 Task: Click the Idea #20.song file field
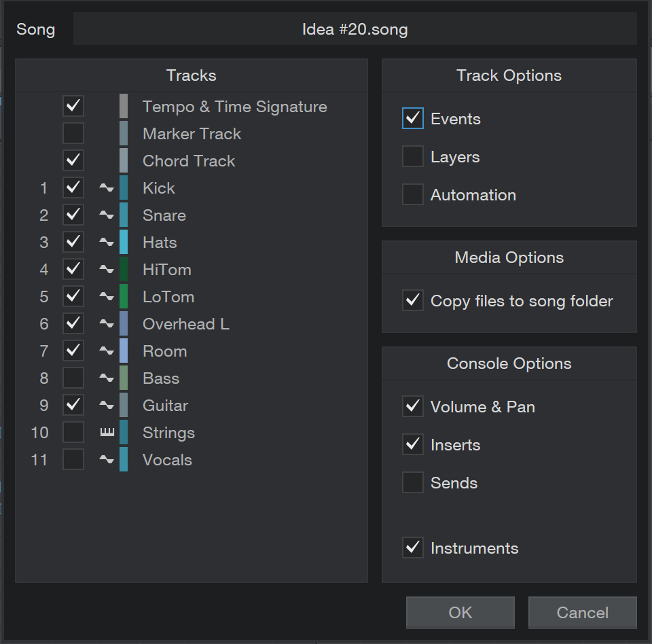point(355,29)
